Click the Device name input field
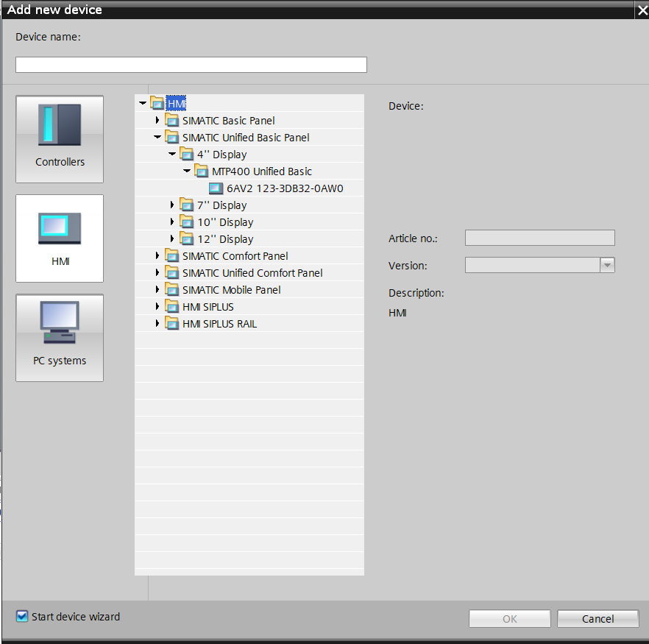This screenshot has height=644, width=649. pos(191,65)
